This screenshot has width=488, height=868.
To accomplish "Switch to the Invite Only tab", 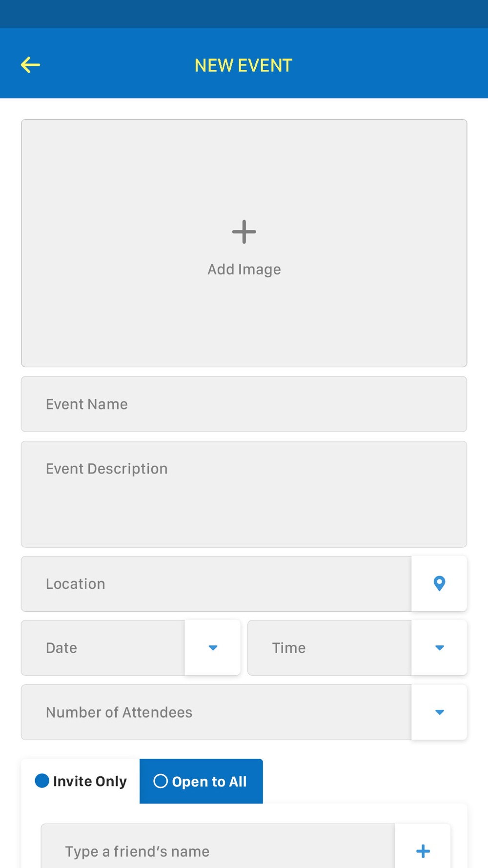I will [x=81, y=781].
